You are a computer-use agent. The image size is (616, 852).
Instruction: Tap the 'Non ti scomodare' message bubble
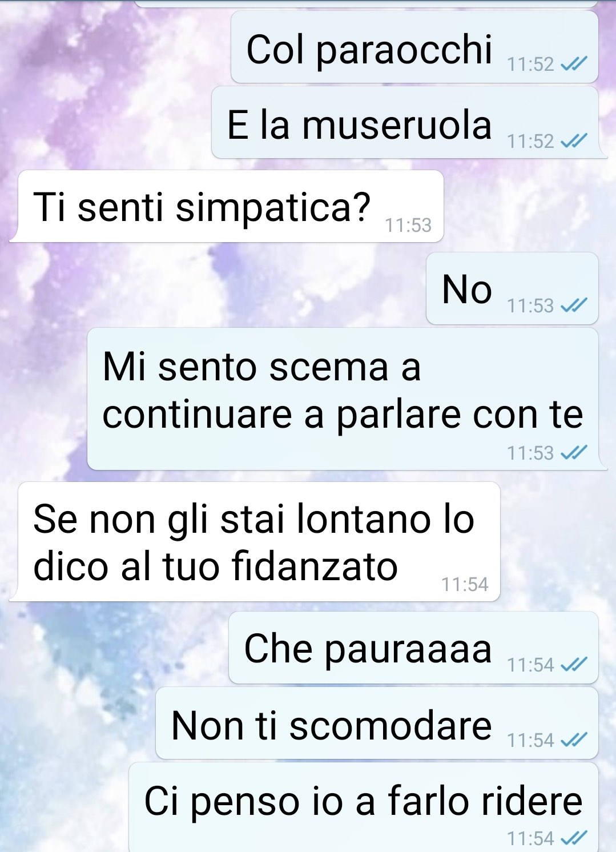pos(377,723)
